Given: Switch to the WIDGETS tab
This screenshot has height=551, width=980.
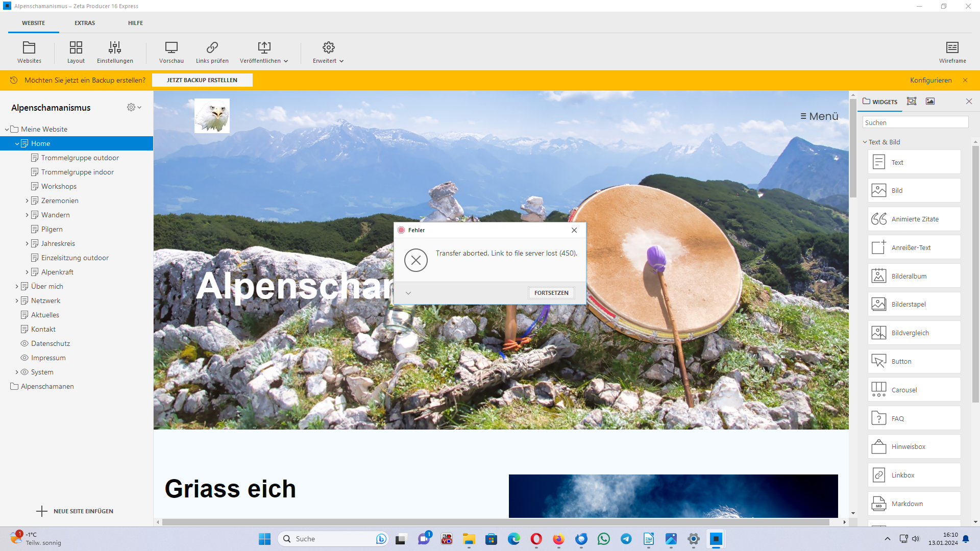Looking at the screenshot, I should 880,102.
